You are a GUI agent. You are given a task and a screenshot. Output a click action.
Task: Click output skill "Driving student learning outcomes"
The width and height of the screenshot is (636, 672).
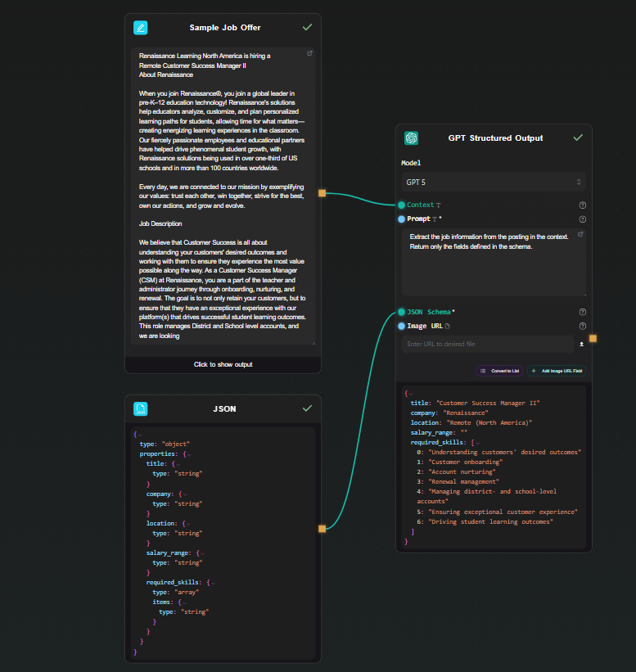point(491,522)
